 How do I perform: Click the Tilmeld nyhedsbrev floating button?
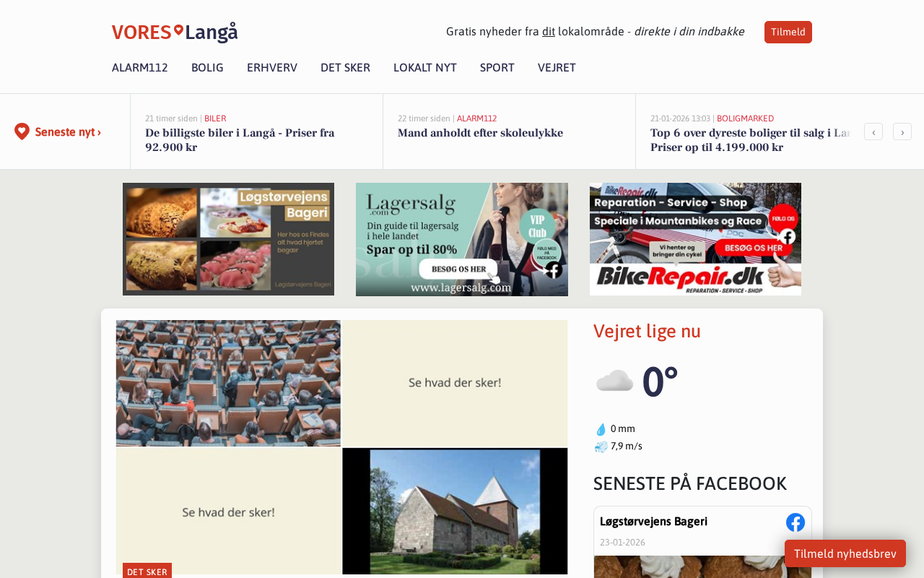pyautogui.click(x=845, y=554)
